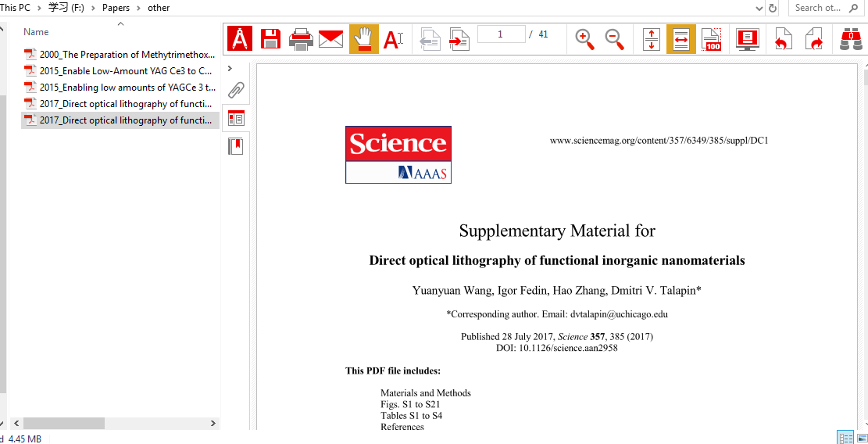Viewport: 868px width, 444px height.
Task: Click file list horizontal scrollbar thumb
Action: pyautogui.click(x=63, y=423)
